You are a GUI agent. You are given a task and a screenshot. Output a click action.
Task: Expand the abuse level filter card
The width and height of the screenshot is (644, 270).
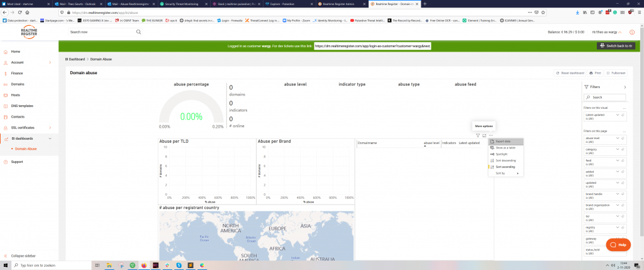coord(618,138)
